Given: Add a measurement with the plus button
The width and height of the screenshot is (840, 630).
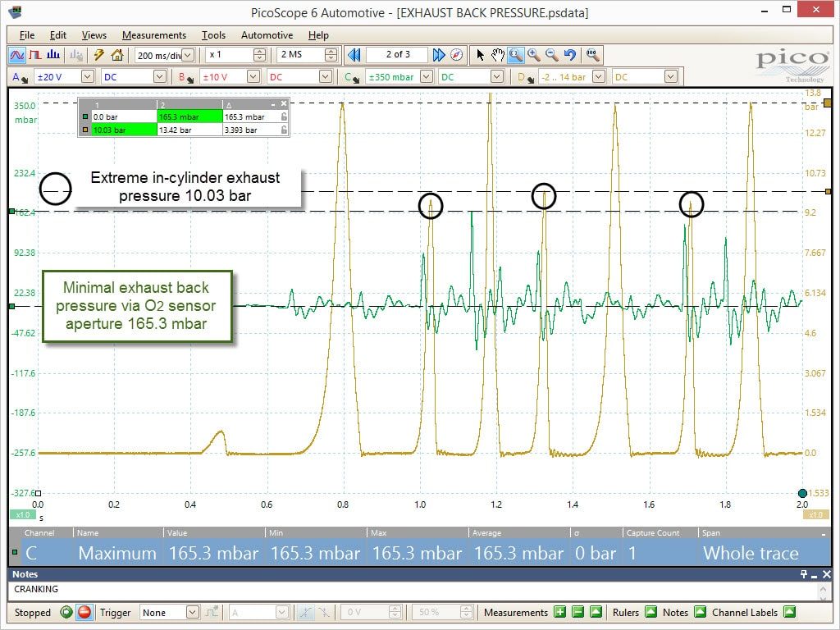Looking at the screenshot, I should (559, 612).
